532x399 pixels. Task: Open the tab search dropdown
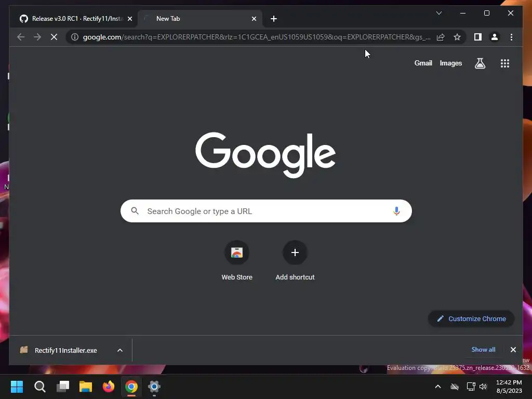coord(438,13)
